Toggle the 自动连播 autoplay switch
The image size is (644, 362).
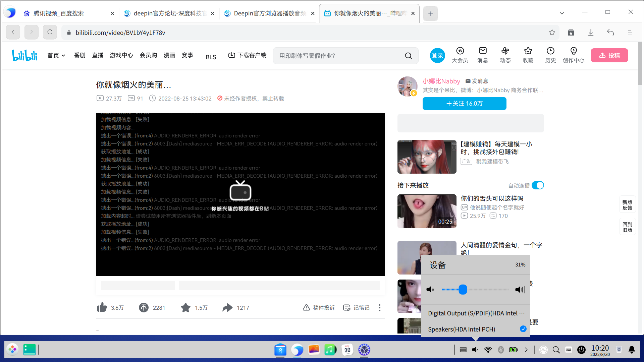[x=538, y=185]
